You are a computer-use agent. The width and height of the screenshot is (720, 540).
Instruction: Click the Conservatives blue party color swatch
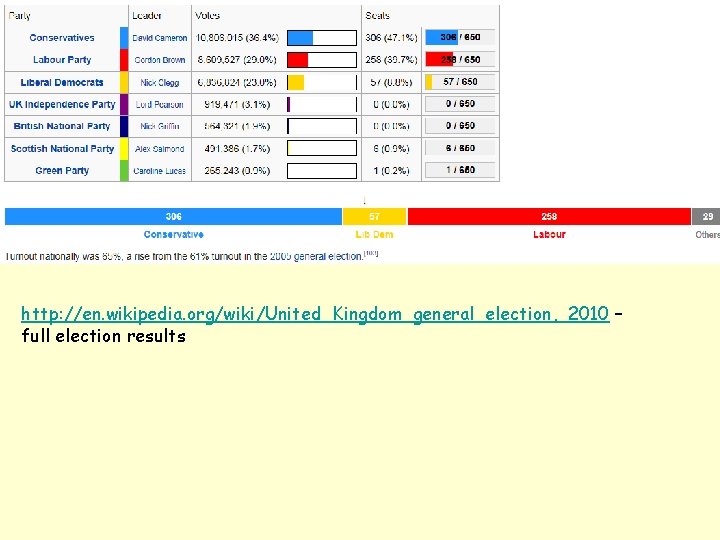[x=124, y=38]
